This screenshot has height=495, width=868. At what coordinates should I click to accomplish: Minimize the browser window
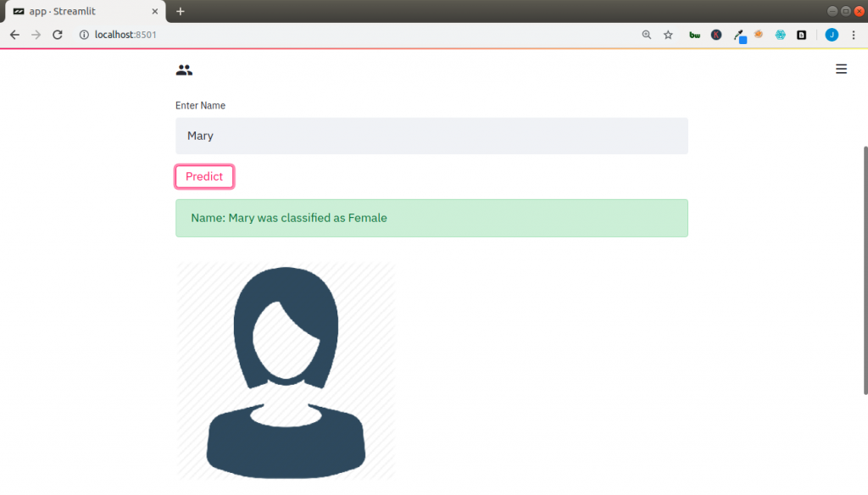click(832, 11)
